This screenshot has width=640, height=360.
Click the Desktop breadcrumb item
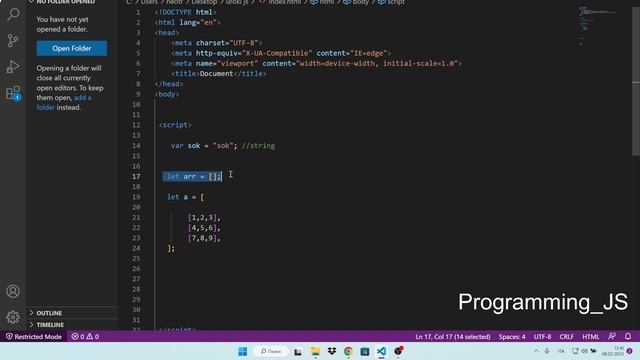tap(204, 2)
